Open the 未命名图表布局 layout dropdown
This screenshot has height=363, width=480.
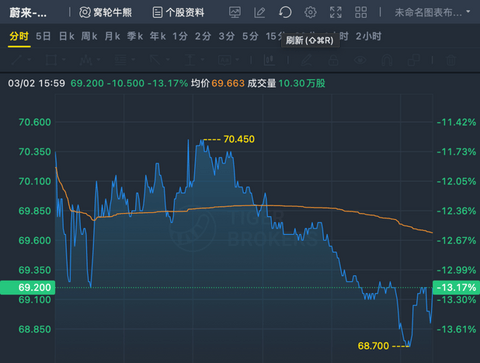(433, 13)
